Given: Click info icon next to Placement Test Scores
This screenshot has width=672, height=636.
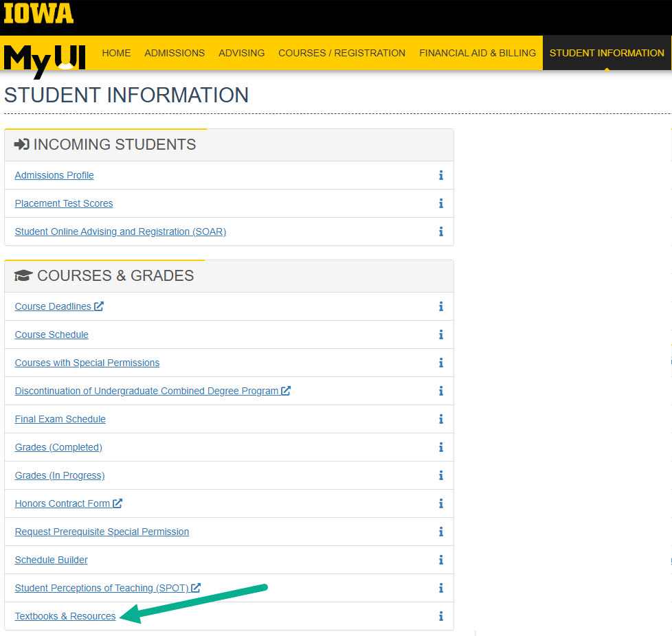Looking at the screenshot, I should click(x=441, y=204).
